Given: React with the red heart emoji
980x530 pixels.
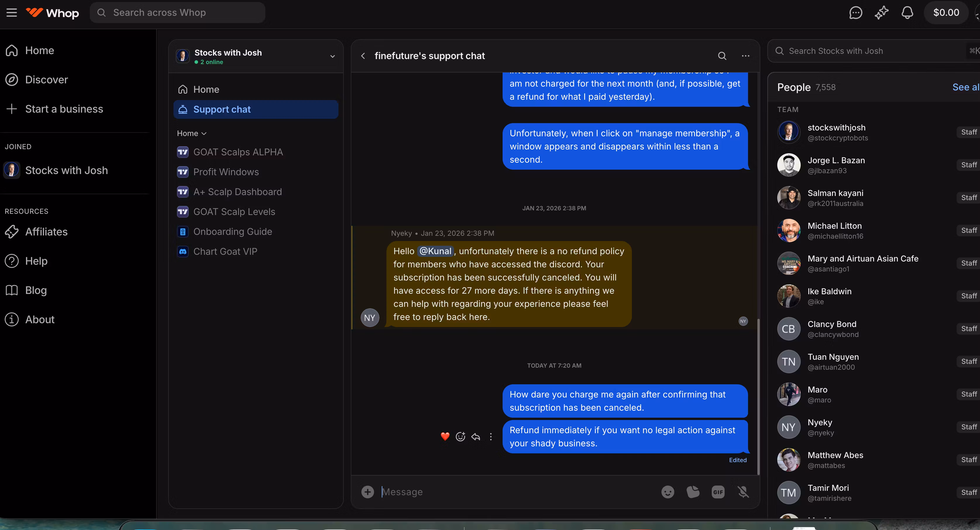Looking at the screenshot, I should point(445,436).
